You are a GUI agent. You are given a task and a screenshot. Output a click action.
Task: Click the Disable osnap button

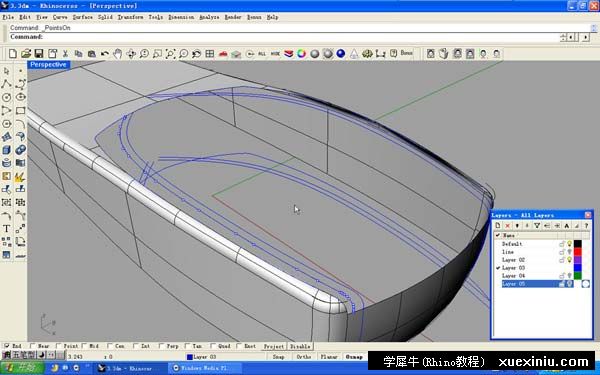[x=300, y=346]
